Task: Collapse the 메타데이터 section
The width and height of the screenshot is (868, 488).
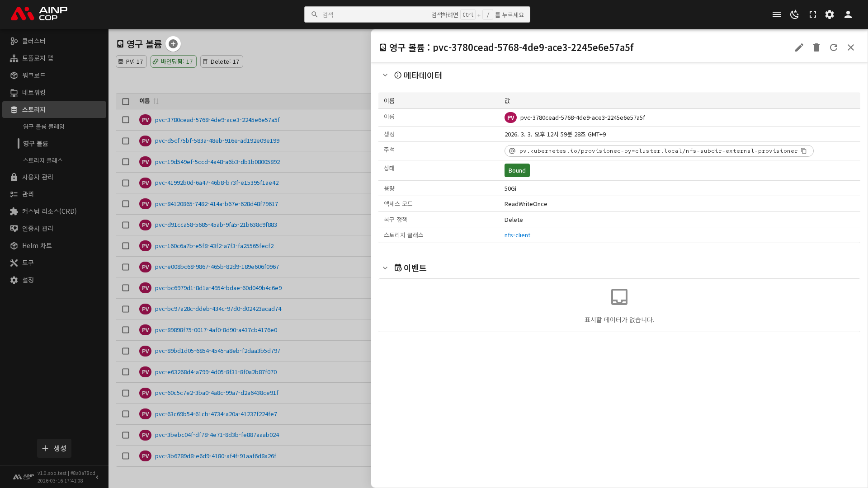Action: pyautogui.click(x=385, y=75)
